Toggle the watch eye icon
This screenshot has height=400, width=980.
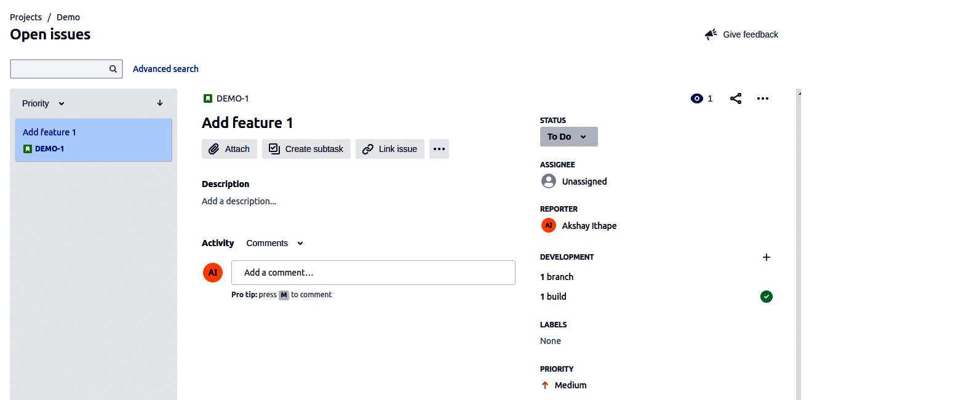[697, 98]
